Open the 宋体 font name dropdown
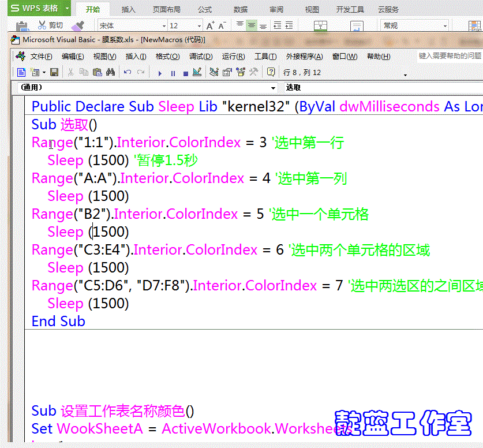483x448 pixels. click(x=164, y=25)
